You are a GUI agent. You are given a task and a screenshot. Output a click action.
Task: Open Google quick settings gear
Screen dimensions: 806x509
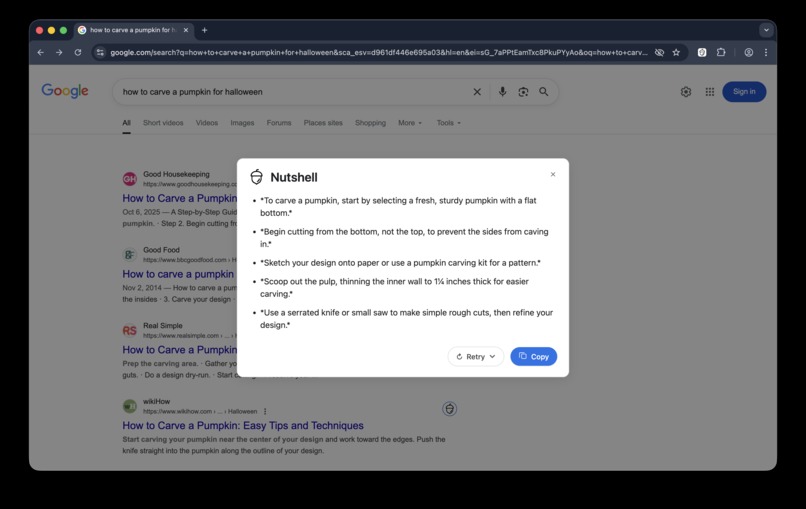click(x=686, y=92)
